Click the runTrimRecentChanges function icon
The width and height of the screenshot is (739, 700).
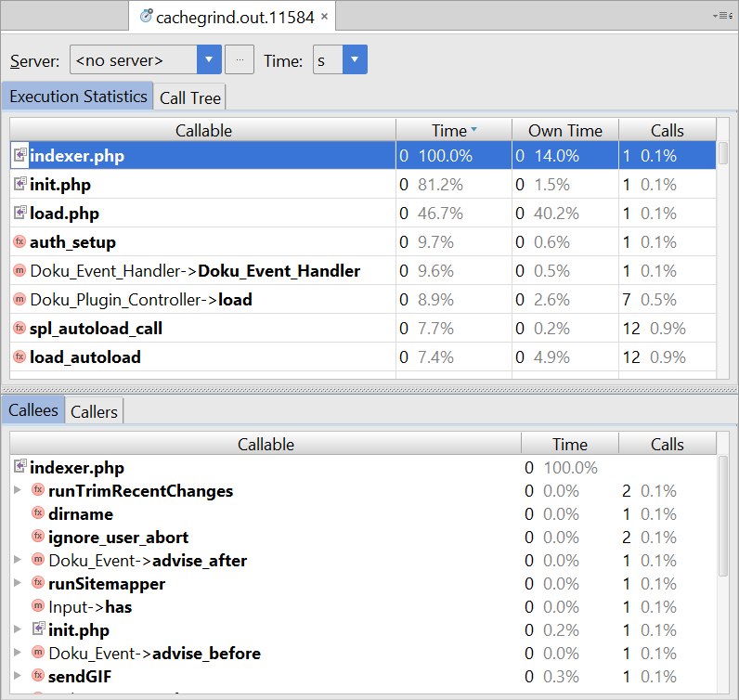[x=38, y=490]
